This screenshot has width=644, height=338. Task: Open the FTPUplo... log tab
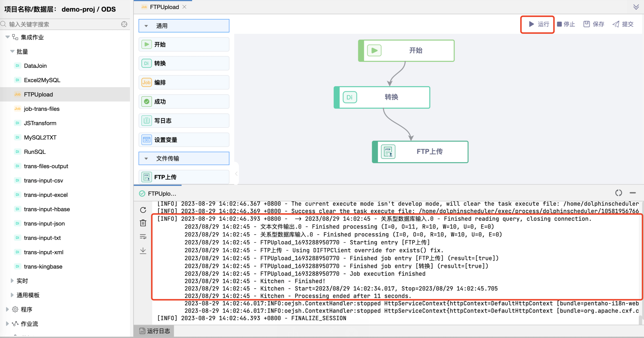pos(158,194)
